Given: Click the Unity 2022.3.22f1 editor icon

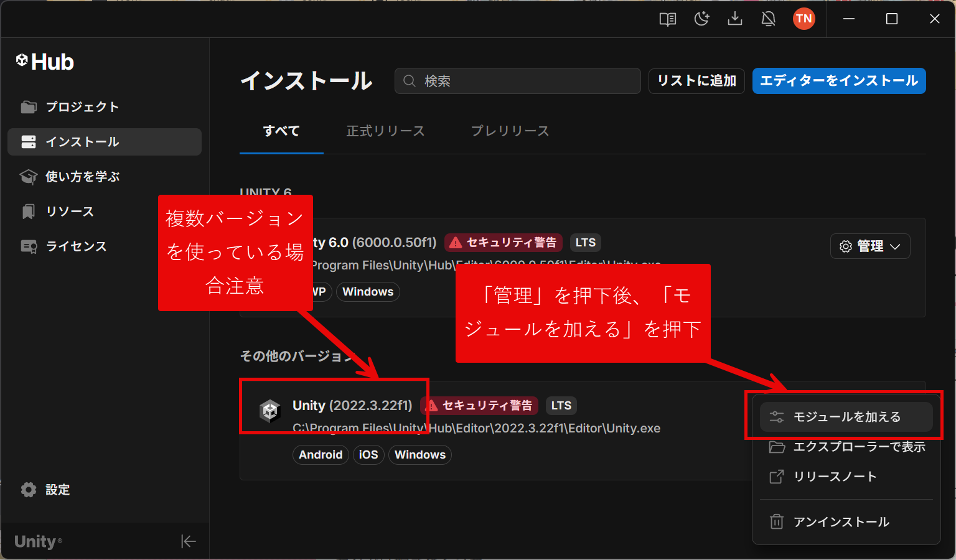Looking at the screenshot, I should coord(270,411).
